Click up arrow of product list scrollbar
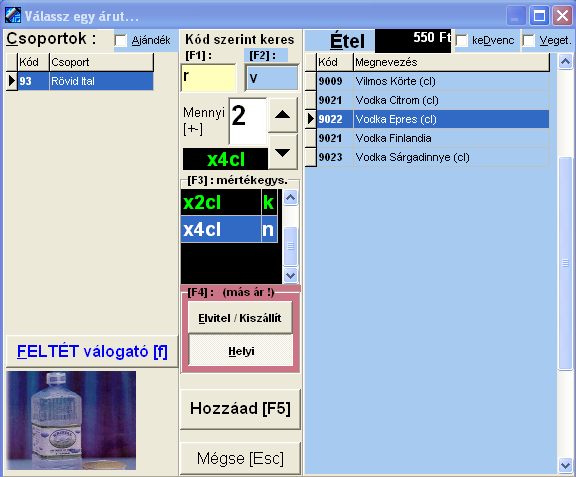Screen dimensions: 576x477 pos(565,61)
